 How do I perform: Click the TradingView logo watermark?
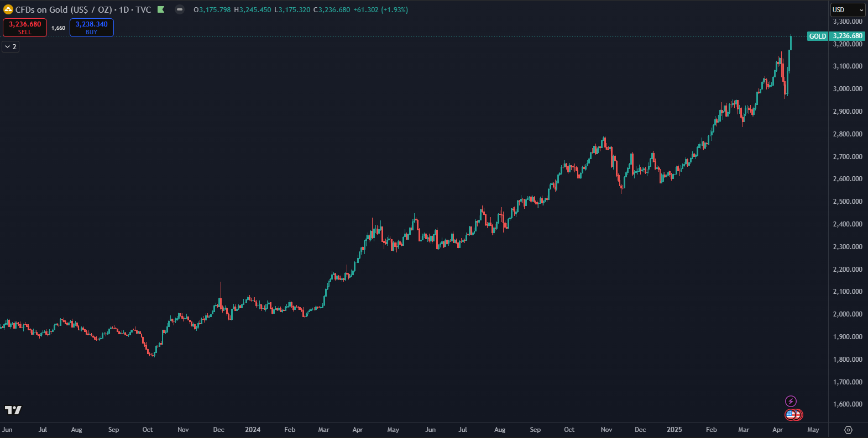tap(13, 410)
